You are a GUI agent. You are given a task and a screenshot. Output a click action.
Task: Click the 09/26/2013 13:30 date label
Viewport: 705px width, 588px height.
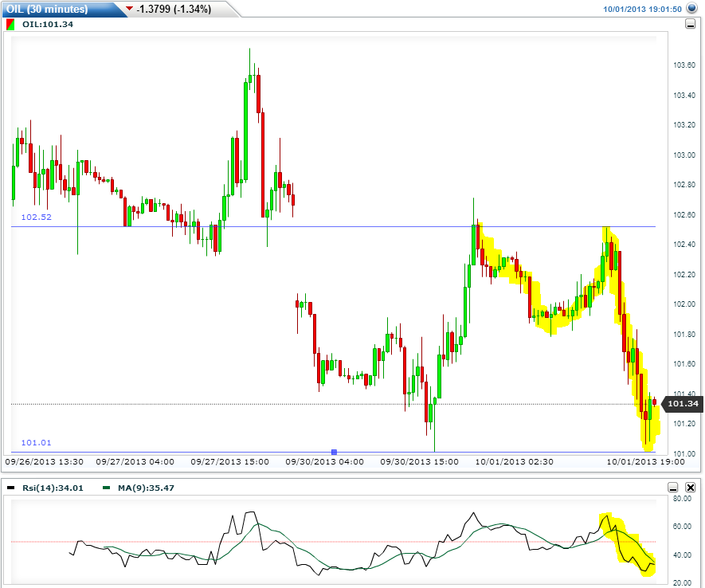(44, 461)
